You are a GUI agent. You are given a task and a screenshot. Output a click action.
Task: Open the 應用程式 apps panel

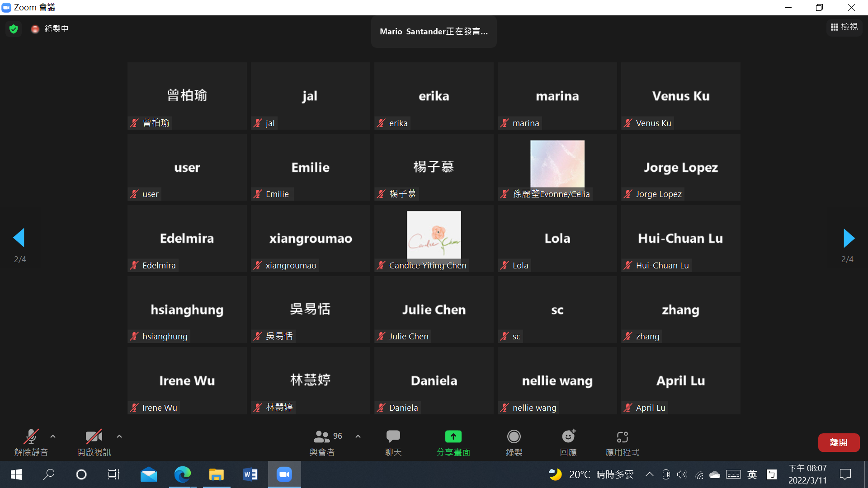[x=623, y=442]
